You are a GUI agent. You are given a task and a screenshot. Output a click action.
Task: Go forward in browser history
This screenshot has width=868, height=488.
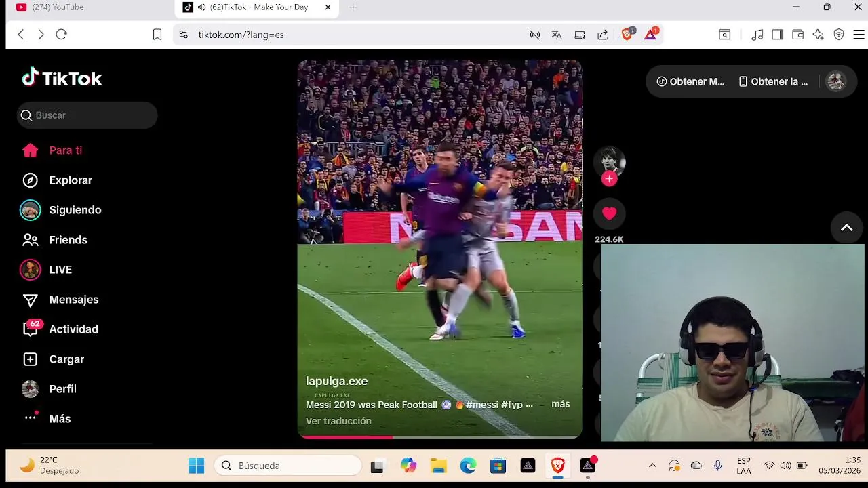pos(41,35)
